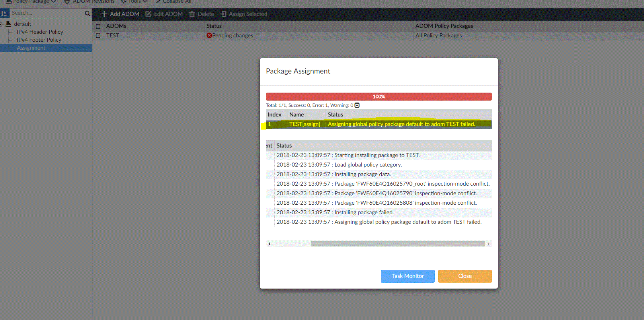Collapse the default package tree node
This screenshot has width=644, height=320.
coord(1,24)
